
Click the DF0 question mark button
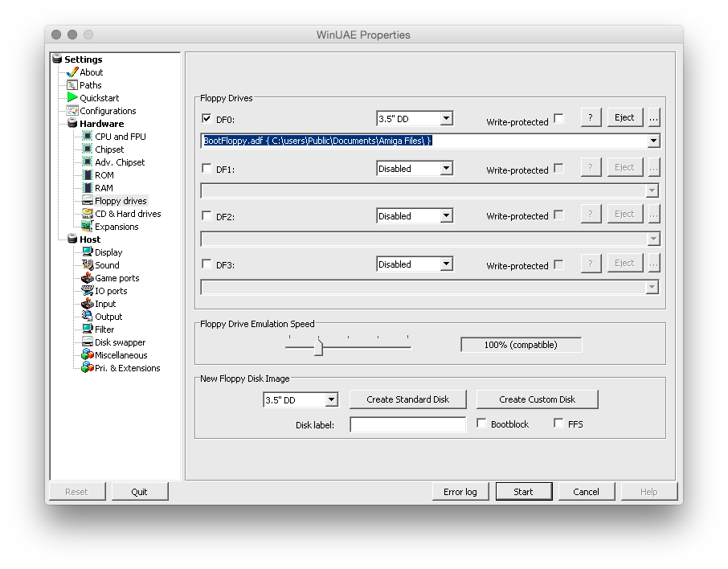tap(591, 117)
